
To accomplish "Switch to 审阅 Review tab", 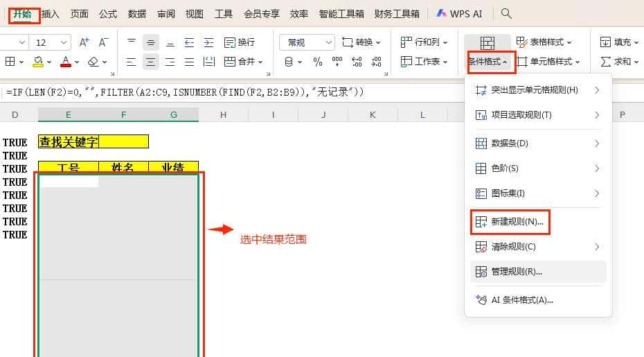I will coord(166,14).
